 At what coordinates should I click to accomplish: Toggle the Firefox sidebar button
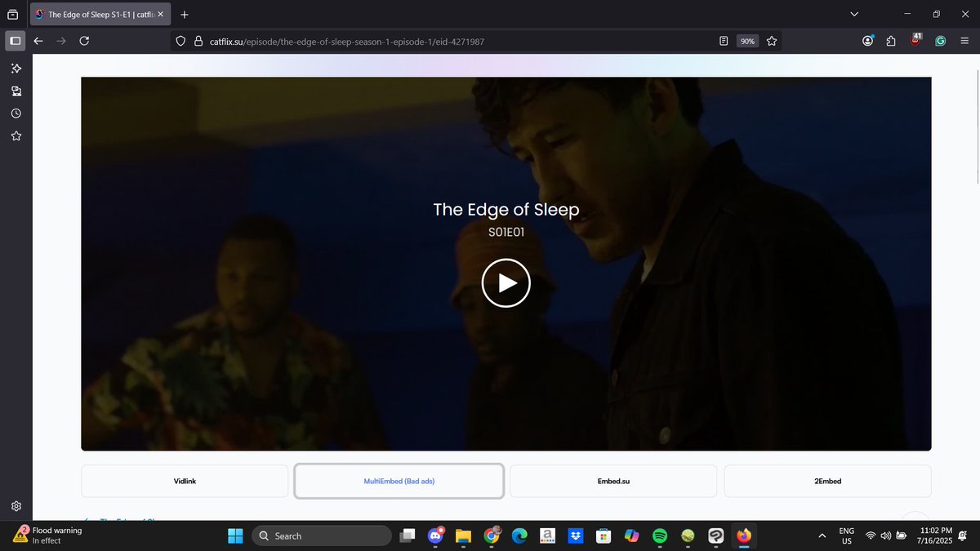pos(16,40)
